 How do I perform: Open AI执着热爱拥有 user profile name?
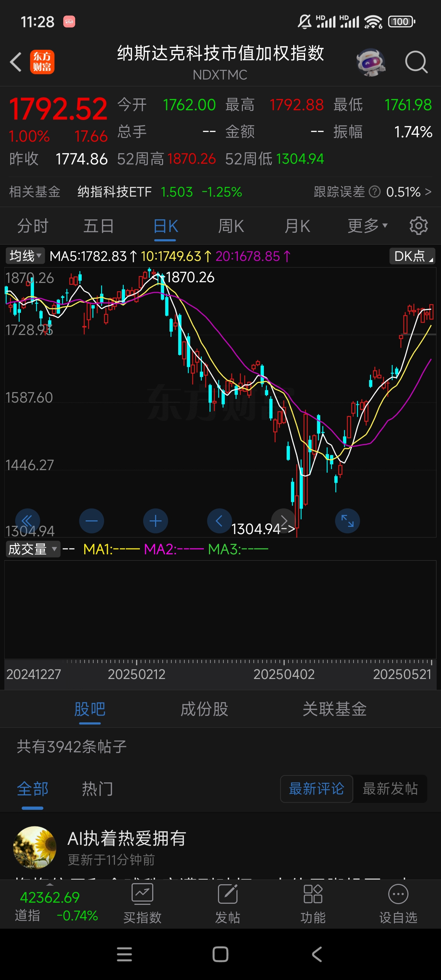tap(127, 838)
